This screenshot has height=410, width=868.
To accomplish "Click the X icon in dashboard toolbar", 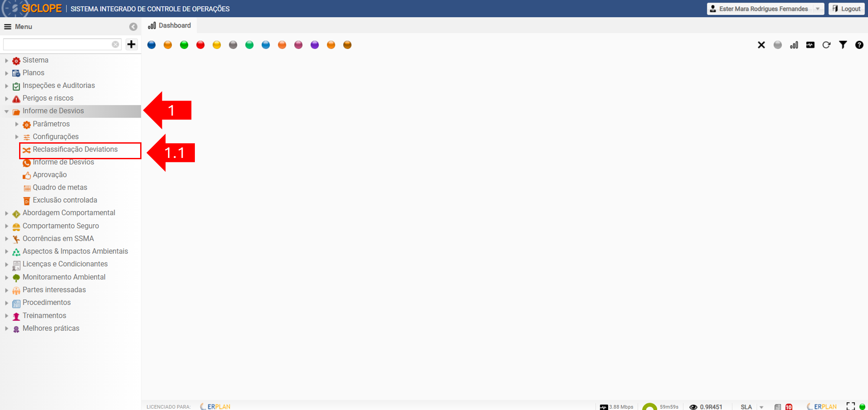I will (761, 45).
